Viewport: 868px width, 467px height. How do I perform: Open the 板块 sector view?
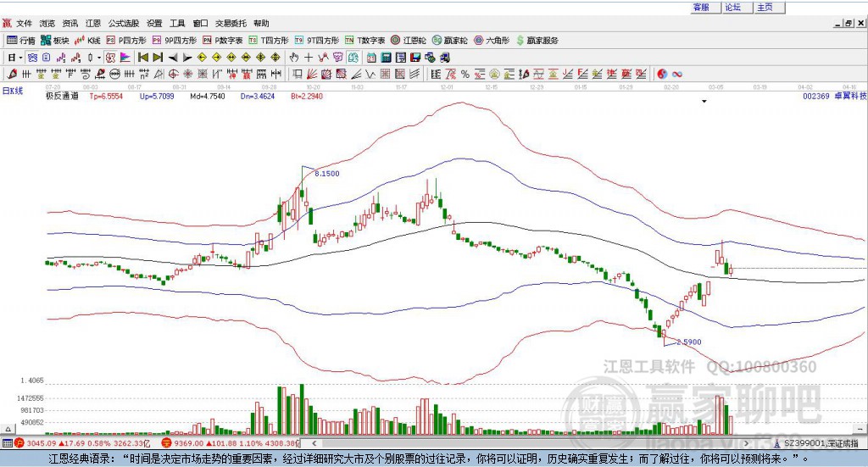pos(55,41)
